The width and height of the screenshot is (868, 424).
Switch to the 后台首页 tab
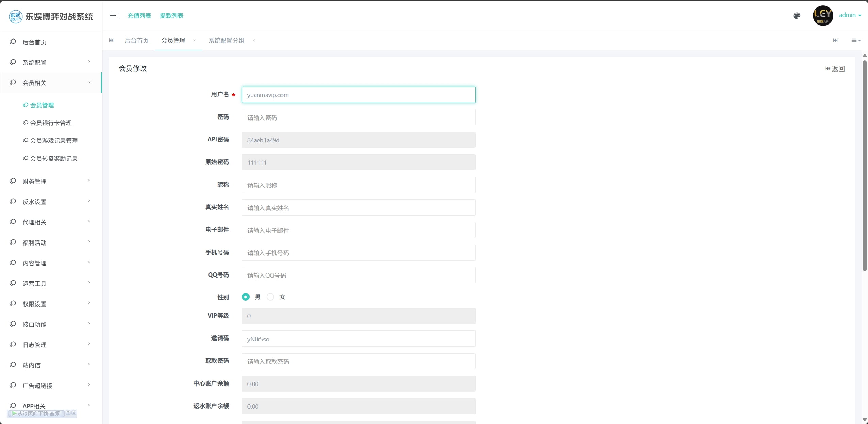click(136, 40)
